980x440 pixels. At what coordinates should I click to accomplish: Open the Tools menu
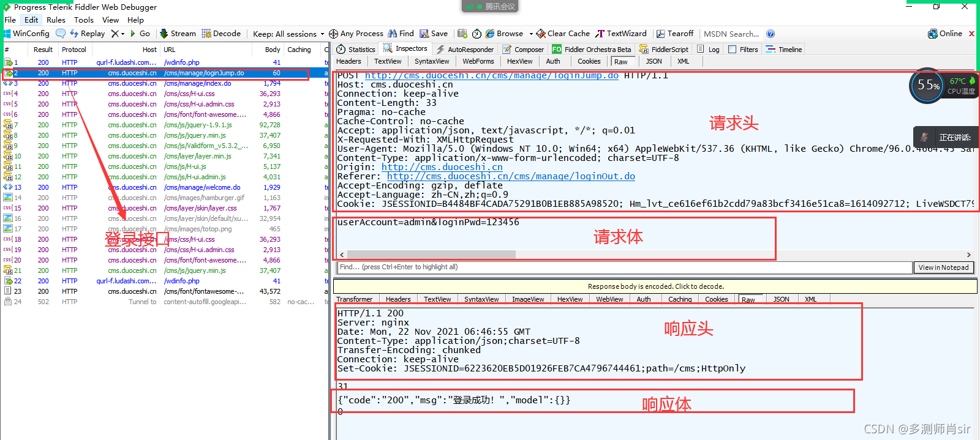[84, 20]
